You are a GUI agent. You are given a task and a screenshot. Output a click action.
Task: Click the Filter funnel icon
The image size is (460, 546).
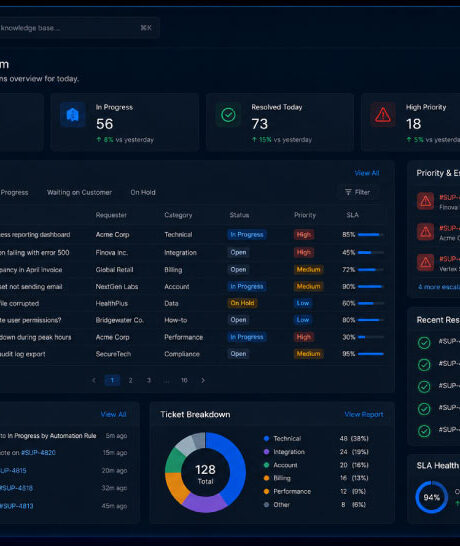point(348,192)
